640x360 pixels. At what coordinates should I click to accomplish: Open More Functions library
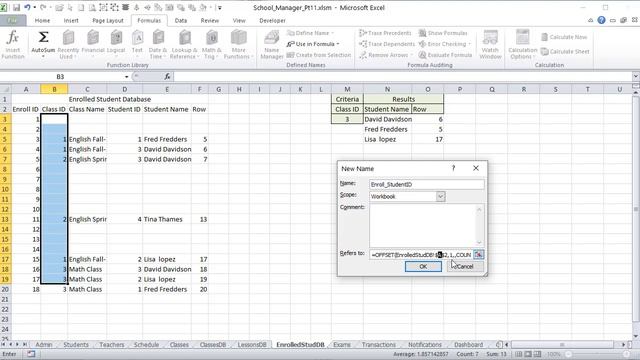point(238,45)
